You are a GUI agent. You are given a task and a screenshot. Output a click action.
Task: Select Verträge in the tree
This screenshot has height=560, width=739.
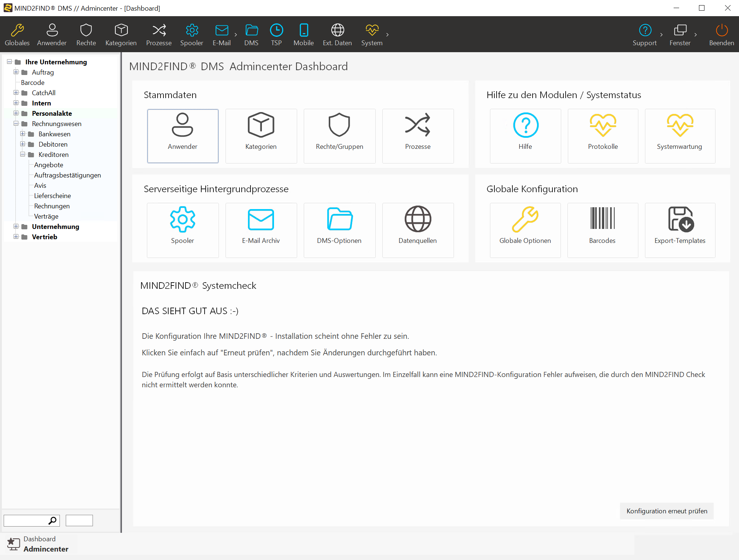pyautogui.click(x=46, y=216)
